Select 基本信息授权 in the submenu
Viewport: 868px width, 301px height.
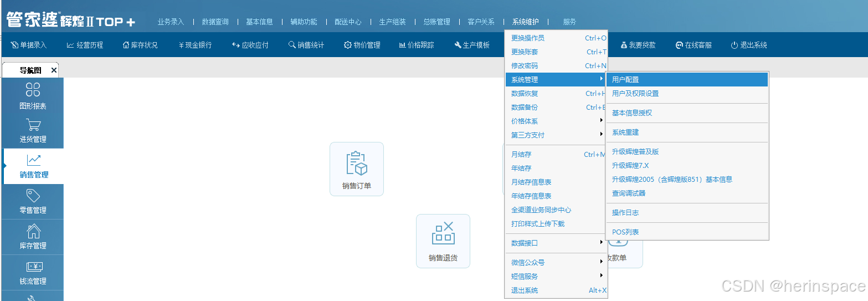point(687,113)
